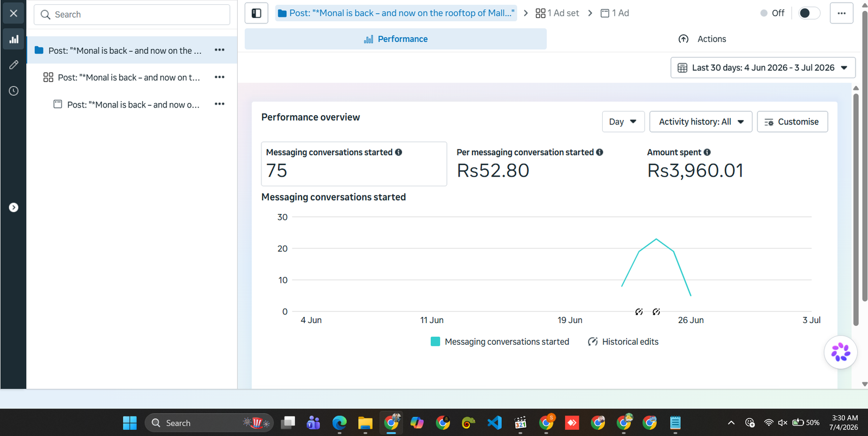Open the 1 Ad breadcrumb
868x436 pixels.
click(615, 13)
